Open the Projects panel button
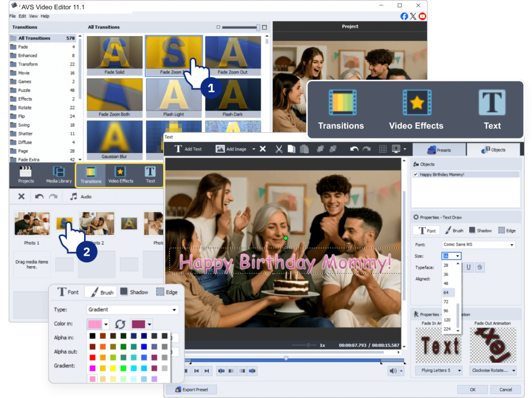 [26, 175]
